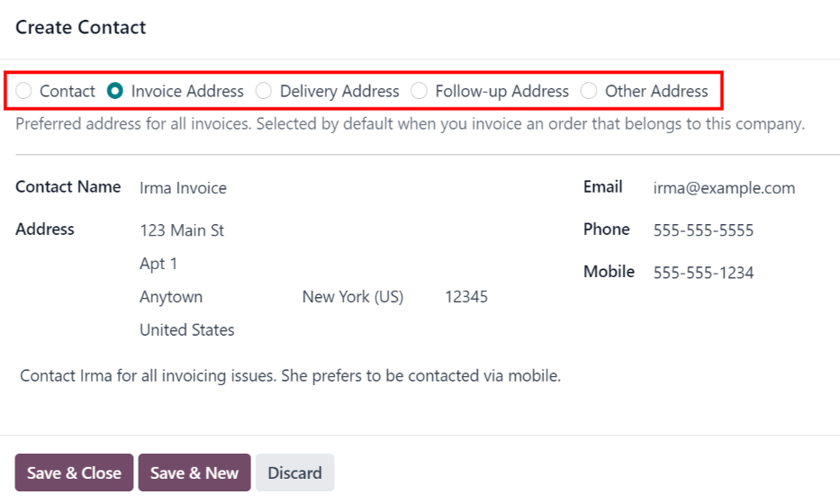Click the Save & Close button

[x=74, y=472]
